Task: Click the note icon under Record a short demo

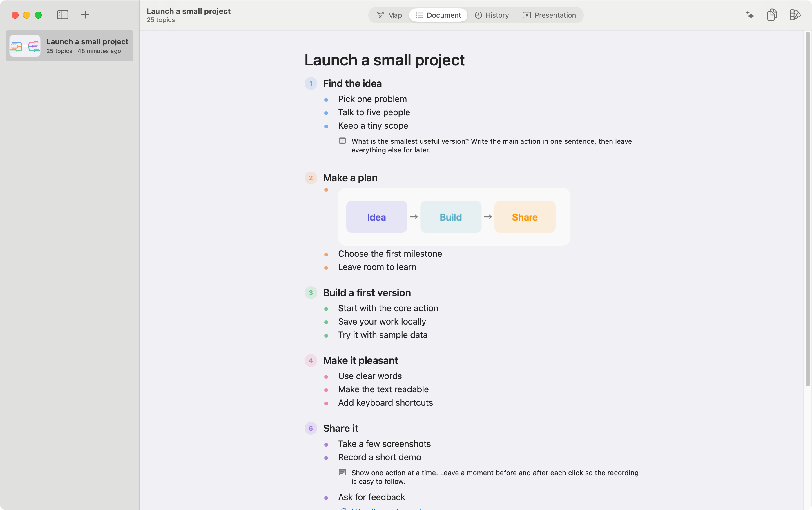Action: (x=342, y=472)
